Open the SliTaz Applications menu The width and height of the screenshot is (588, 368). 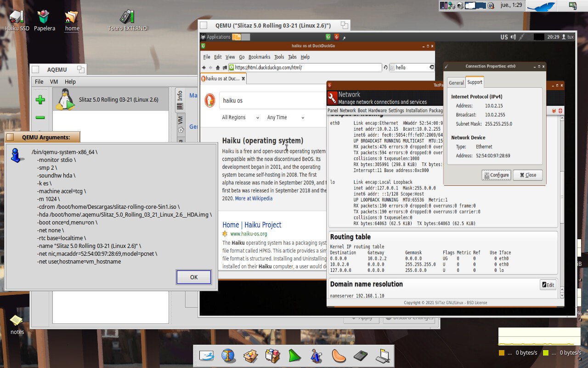tap(215, 37)
